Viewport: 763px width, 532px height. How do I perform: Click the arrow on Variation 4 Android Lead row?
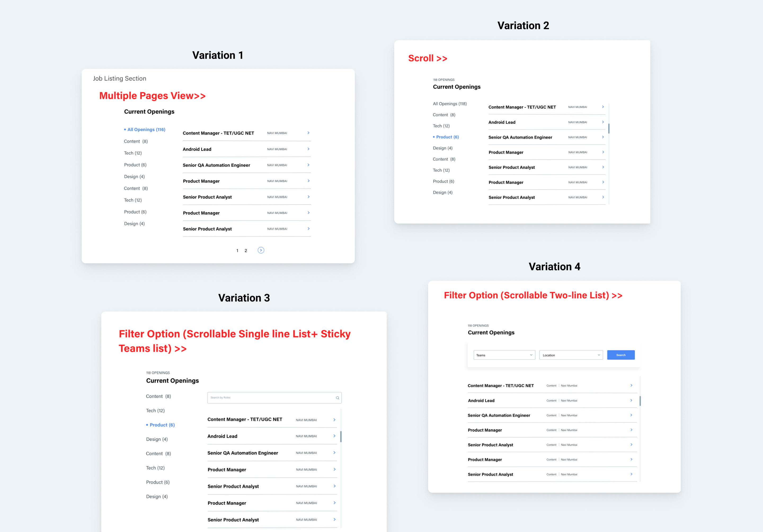pyautogui.click(x=631, y=400)
